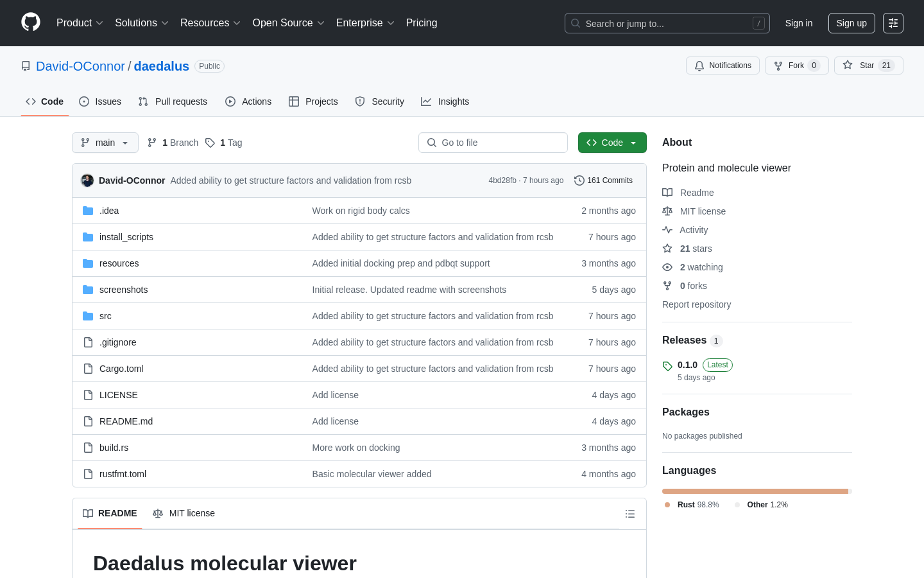Star the daedalus repository
Viewport: 924px width, 578px height.
(x=869, y=66)
